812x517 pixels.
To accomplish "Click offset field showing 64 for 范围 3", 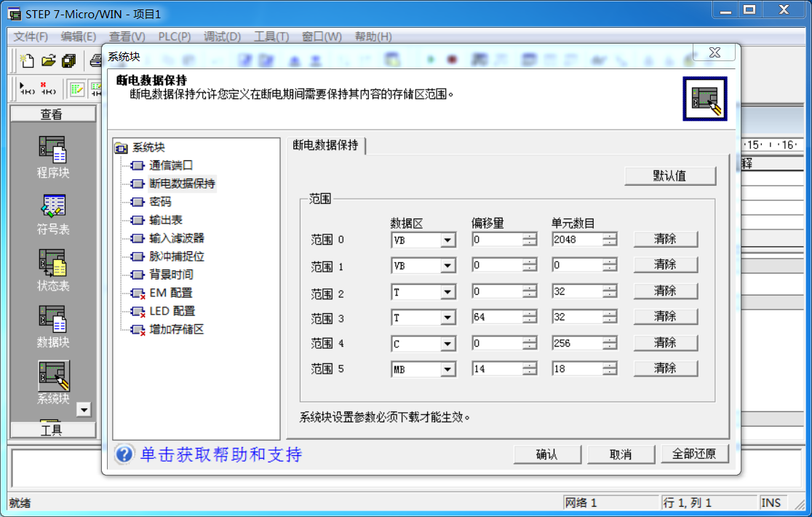I will (x=498, y=317).
